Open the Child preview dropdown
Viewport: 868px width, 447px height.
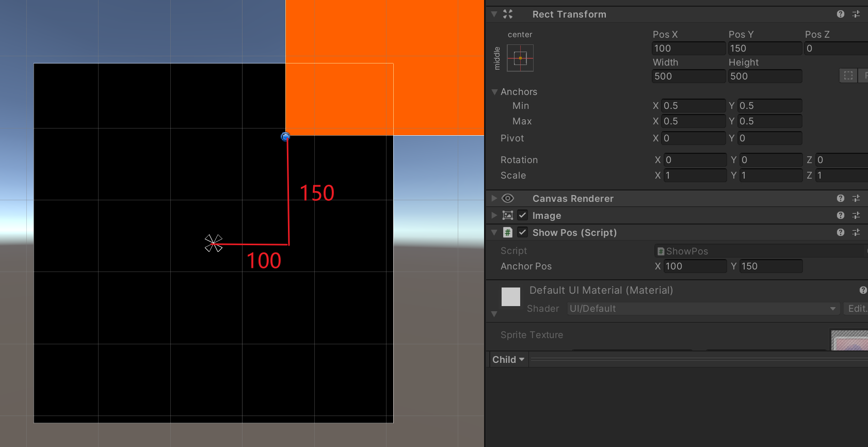[x=508, y=359]
